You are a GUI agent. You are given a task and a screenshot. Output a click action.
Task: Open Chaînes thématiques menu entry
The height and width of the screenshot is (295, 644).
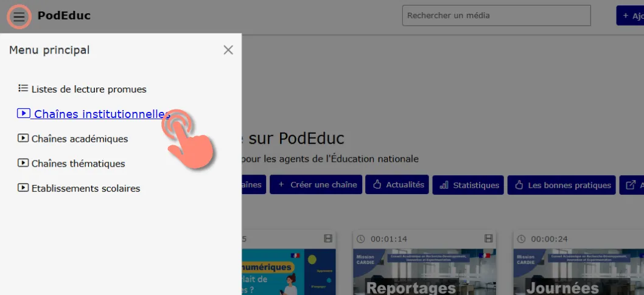[x=71, y=163]
